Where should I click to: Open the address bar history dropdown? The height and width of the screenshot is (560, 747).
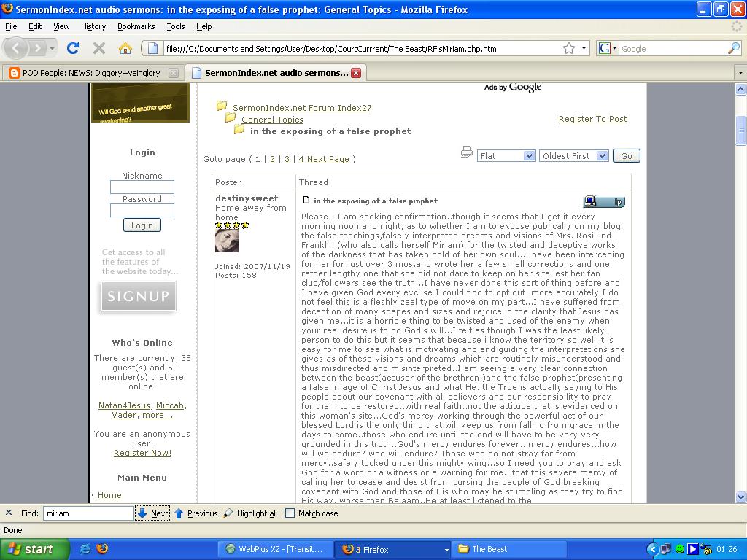(584, 49)
